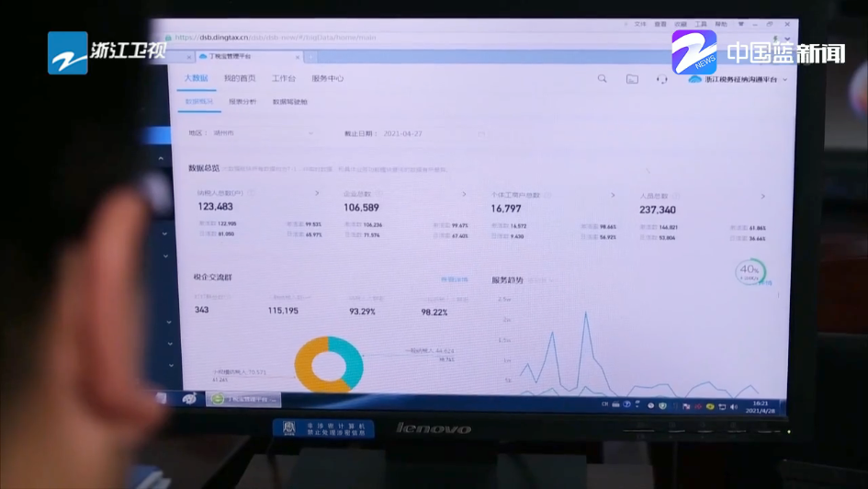Image resolution: width=868 pixels, height=489 pixels.
Task: Click the 服务趋势 chart title
Action: click(507, 280)
